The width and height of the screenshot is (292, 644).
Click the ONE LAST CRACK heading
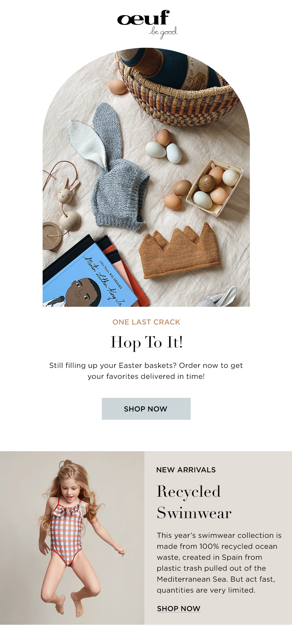tap(146, 322)
